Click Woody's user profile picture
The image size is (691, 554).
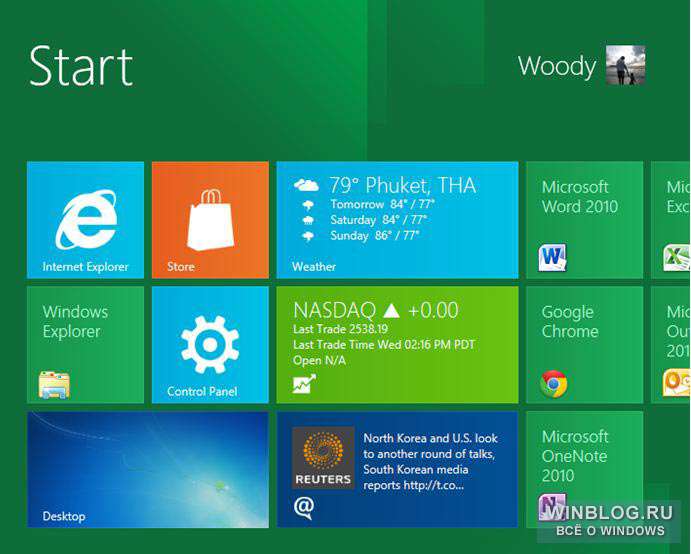(625, 65)
